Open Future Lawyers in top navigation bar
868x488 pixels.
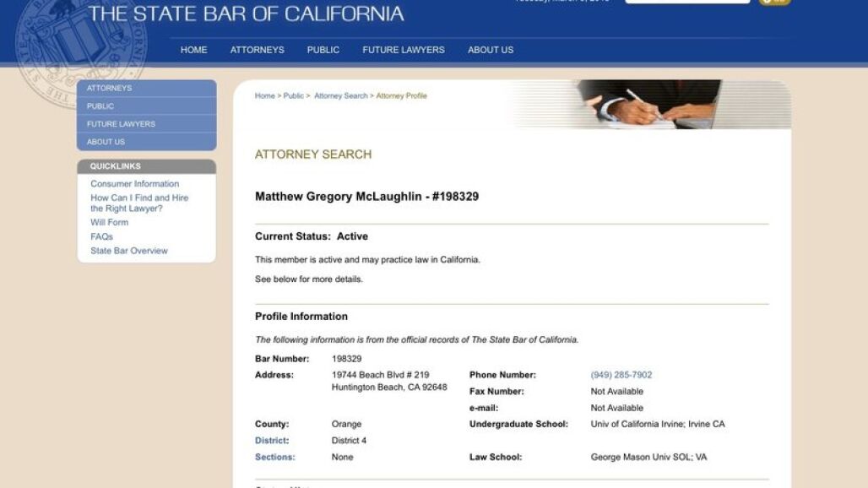(x=404, y=50)
